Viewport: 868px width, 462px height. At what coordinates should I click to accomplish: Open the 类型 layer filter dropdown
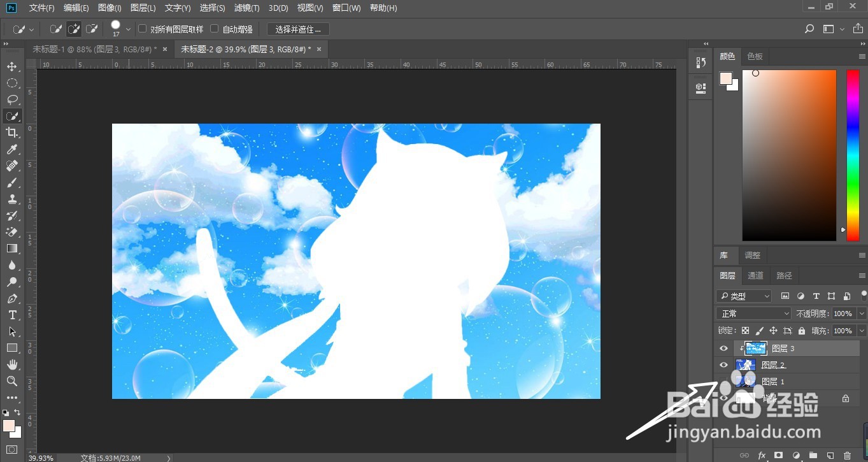tap(744, 296)
